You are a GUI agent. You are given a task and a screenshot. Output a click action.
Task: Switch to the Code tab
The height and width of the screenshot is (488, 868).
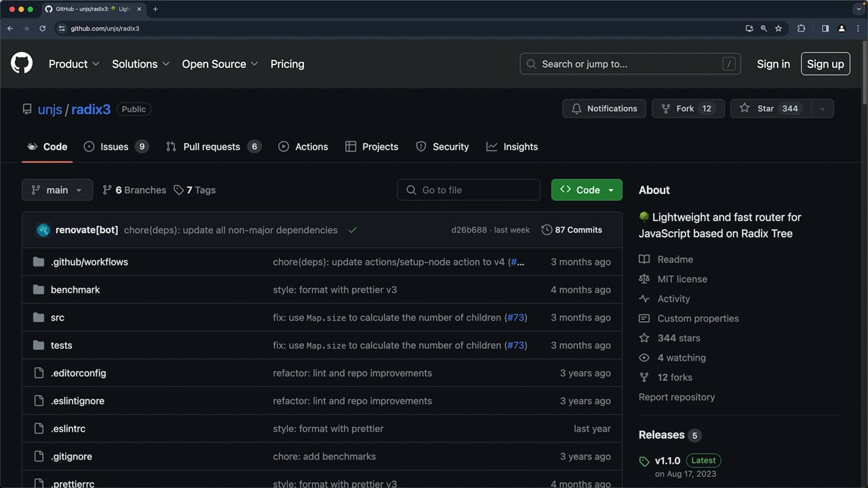pos(47,146)
